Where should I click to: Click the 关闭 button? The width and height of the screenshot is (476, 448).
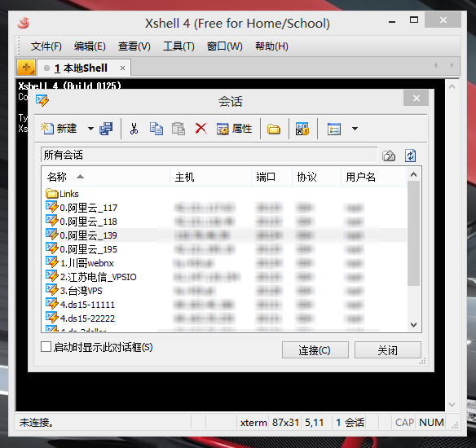388,350
